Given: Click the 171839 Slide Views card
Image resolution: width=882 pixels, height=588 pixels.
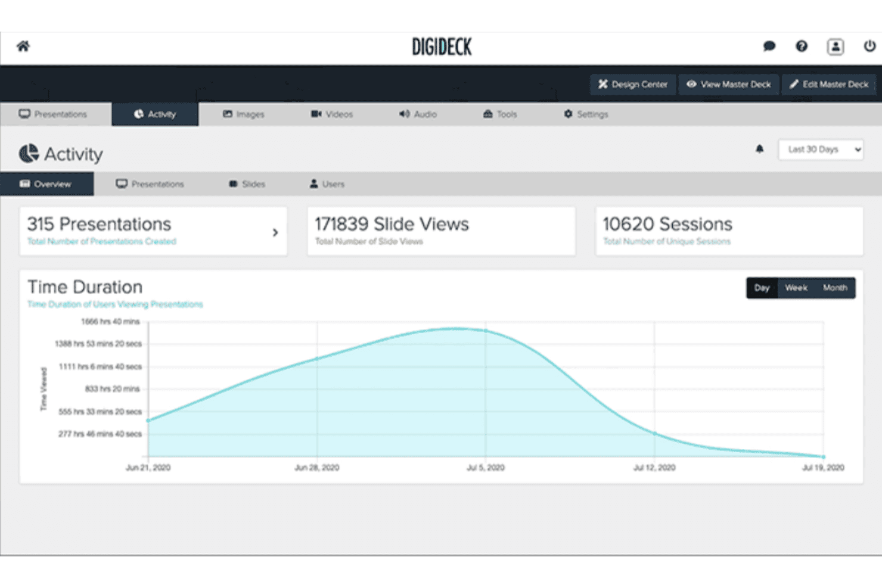Looking at the screenshot, I should [x=442, y=231].
